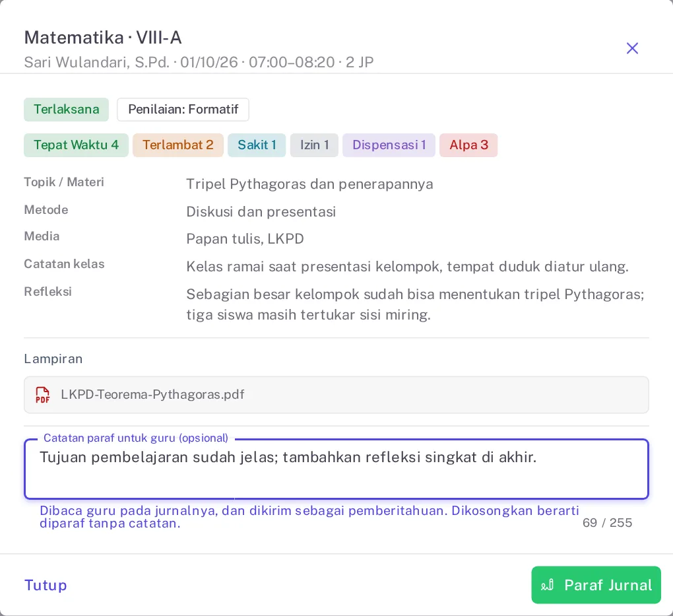Close the dialog with the X icon
Viewport: 673px width, 616px height.
point(632,48)
